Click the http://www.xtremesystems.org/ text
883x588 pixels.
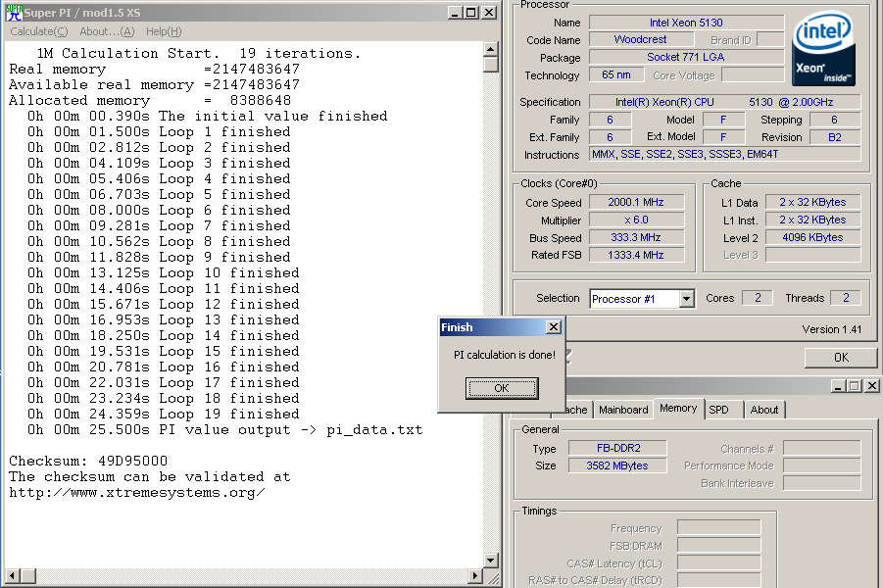(137, 492)
